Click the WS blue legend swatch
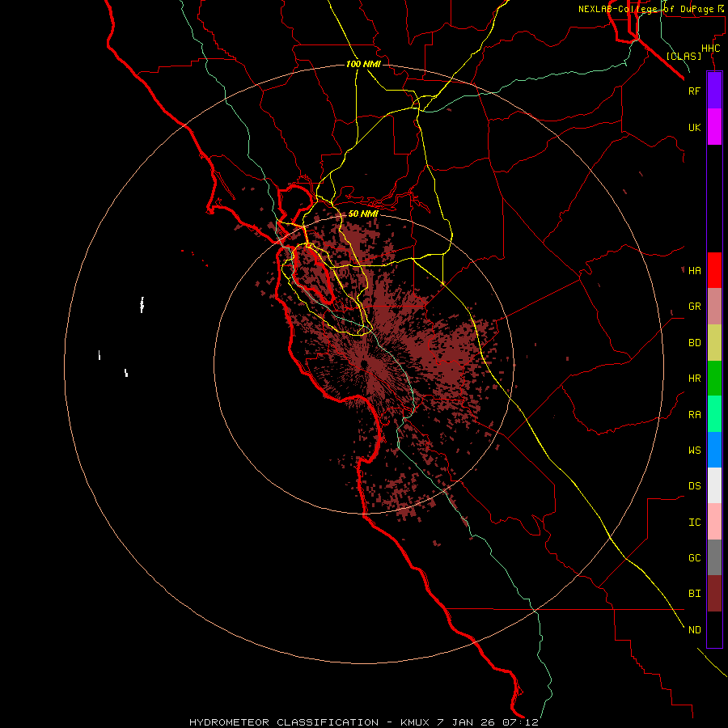This screenshot has height=728, width=728. point(714,450)
